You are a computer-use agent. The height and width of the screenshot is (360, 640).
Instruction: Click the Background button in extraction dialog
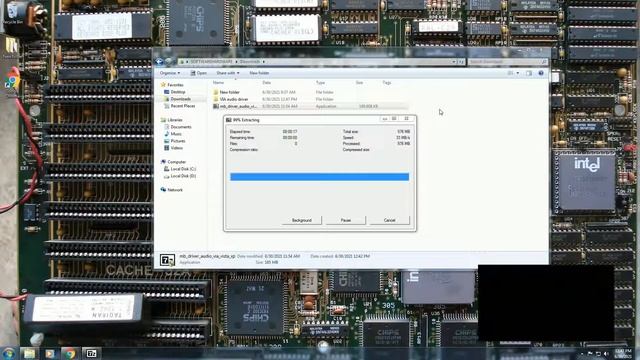[x=302, y=220]
